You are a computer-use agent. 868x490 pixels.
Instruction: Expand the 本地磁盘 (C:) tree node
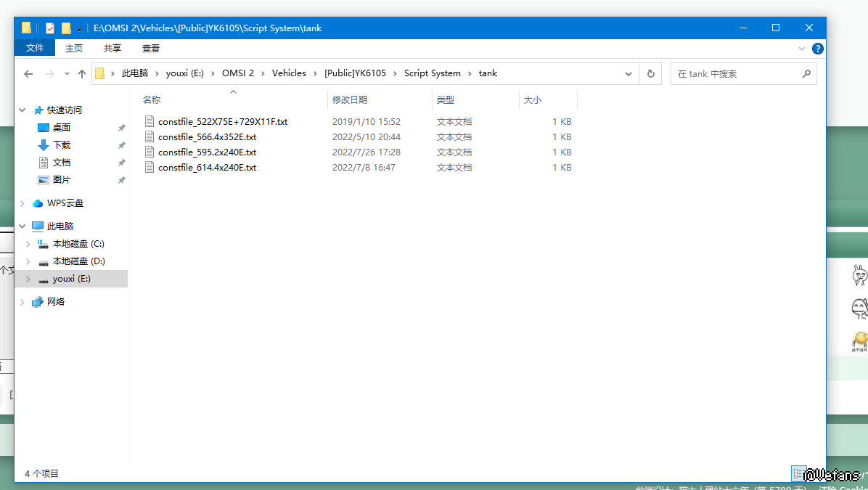[x=28, y=244]
